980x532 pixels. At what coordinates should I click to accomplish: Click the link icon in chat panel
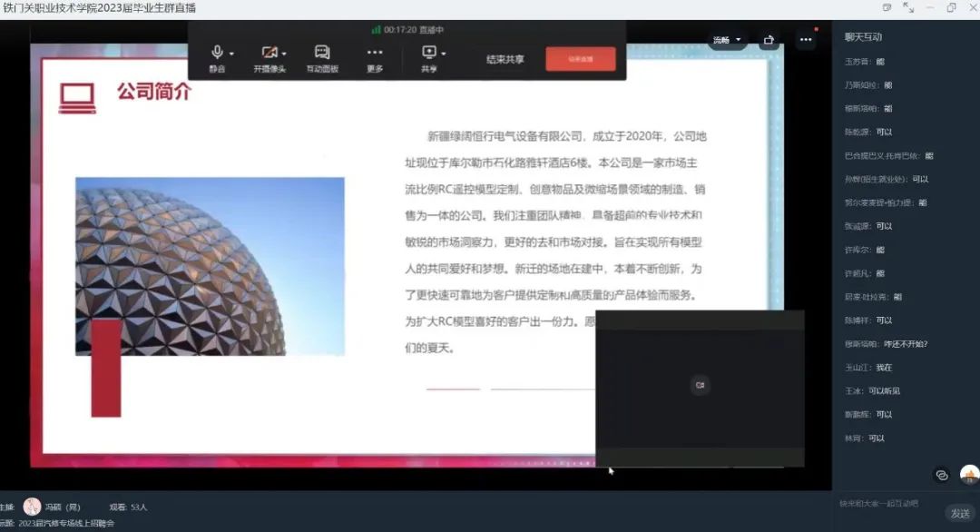pyautogui.click(x=941, y=475)
